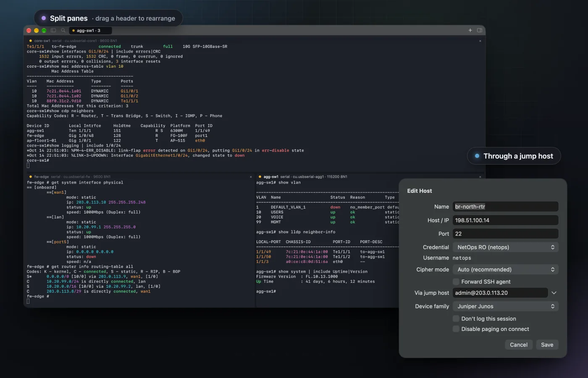Click the 'Through a jump host' label pill

coord(514,156)
